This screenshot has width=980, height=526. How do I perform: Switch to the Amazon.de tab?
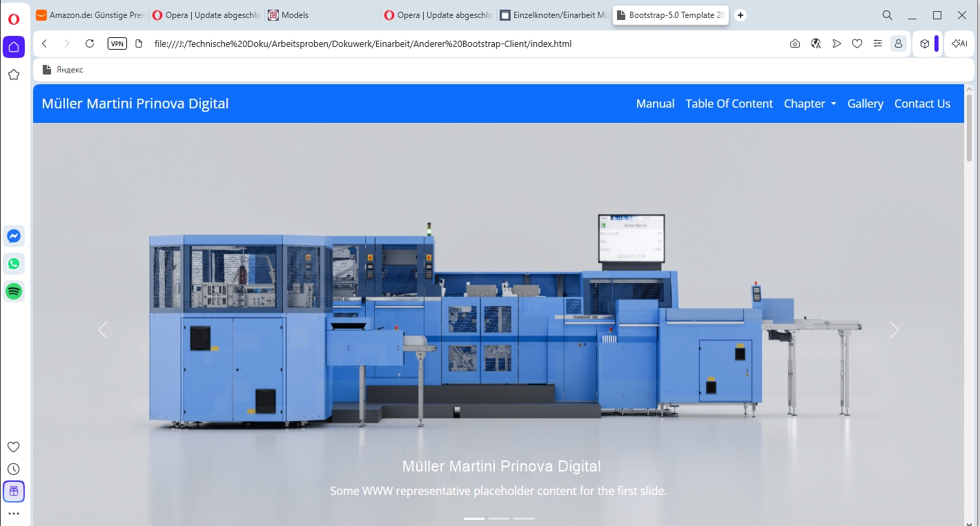(90, 15)
